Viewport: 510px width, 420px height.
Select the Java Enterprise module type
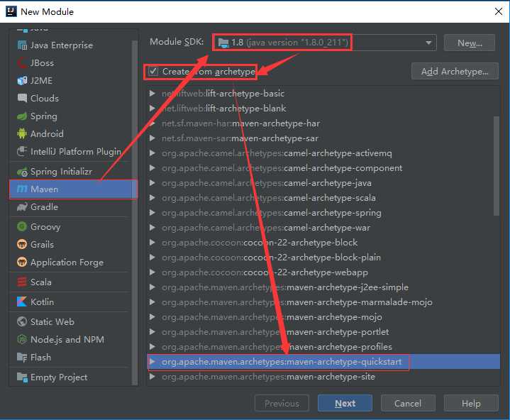point(71,45)
